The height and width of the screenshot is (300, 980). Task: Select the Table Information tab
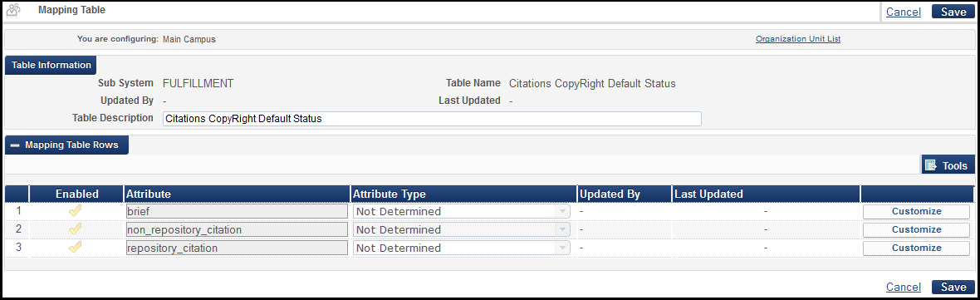tap(51, 65)
